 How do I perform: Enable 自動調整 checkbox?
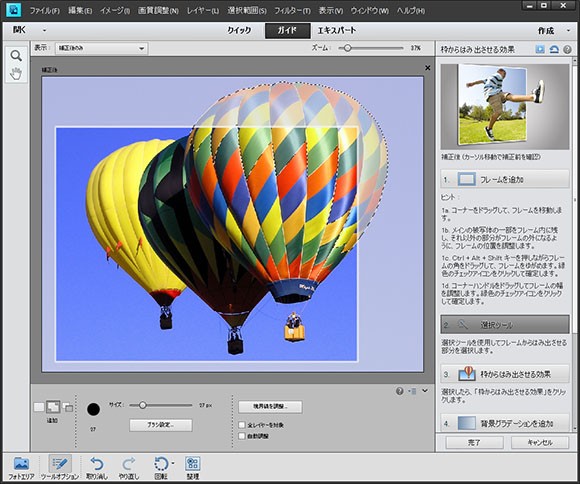[x=242, y=436]
